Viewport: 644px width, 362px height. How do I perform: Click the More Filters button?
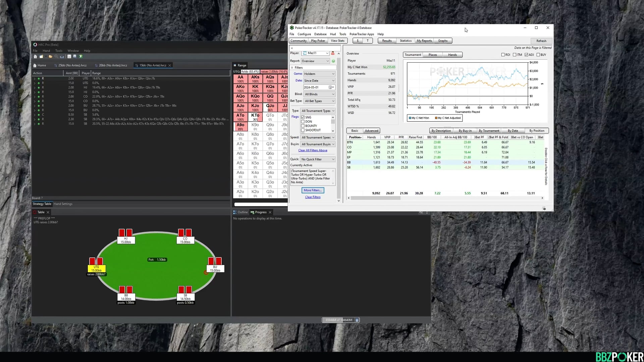click(x=313, y=190)
